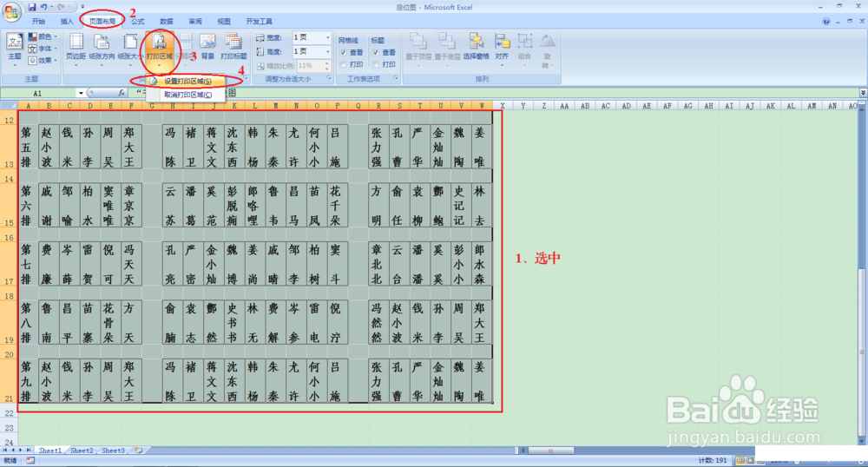The image size is (868, 467).
Task: Click the 缩放比例 scale spinner
Action: point(327,65)
